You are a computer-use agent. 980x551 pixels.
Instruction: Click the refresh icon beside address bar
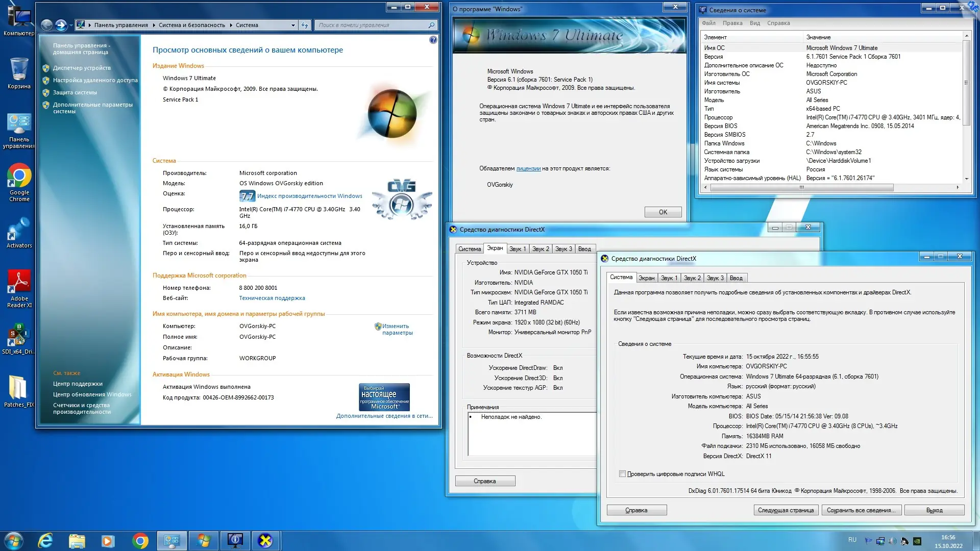(x=305, y=25)
